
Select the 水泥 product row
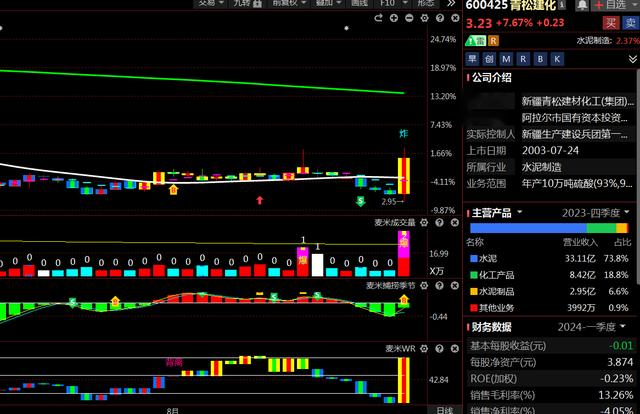(549, 258)
